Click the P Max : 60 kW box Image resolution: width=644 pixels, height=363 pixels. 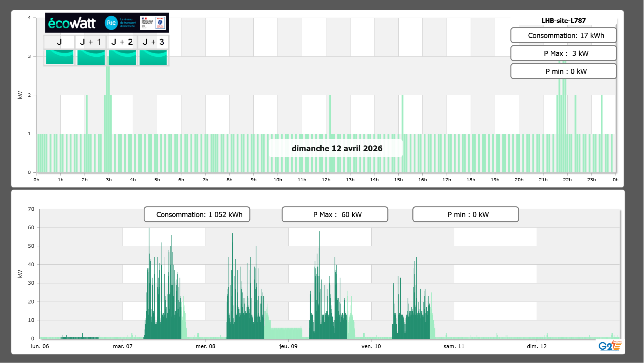coord(335,214)
